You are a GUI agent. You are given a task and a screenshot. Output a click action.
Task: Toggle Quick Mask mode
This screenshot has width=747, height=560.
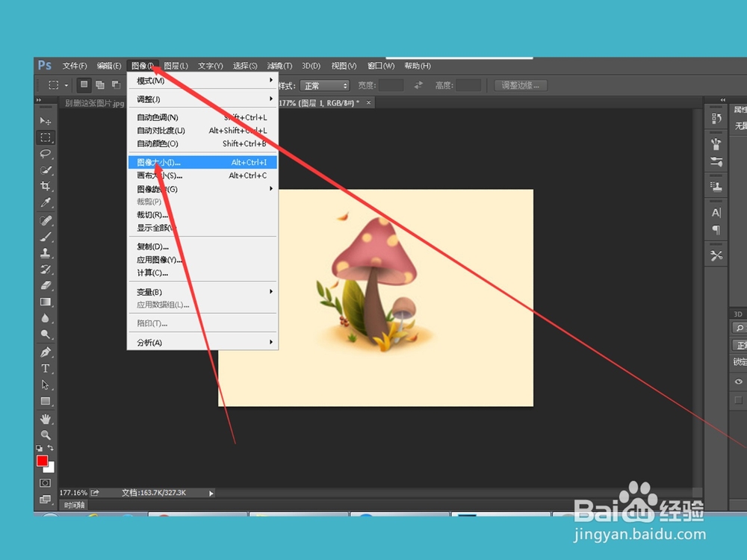coord(46,483)
